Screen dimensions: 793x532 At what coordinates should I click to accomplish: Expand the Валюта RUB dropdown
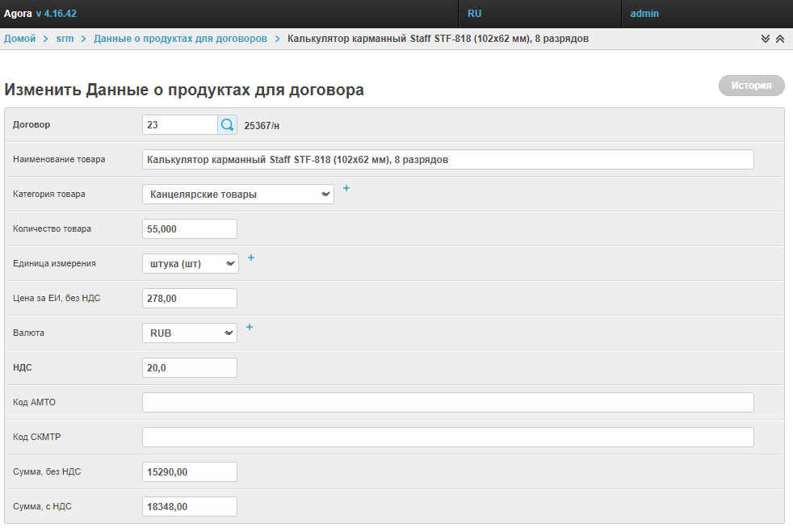[x=189, y=333]
